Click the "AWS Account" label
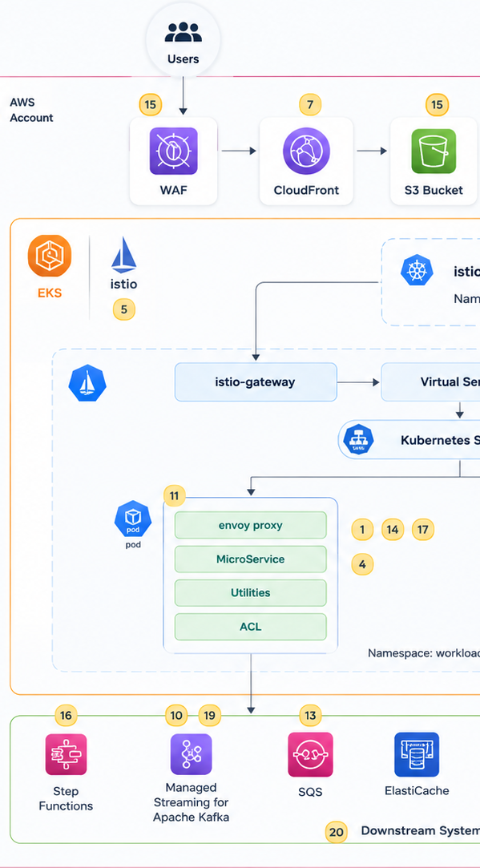The width and height of the screenshot is (480, 868). 31,110
